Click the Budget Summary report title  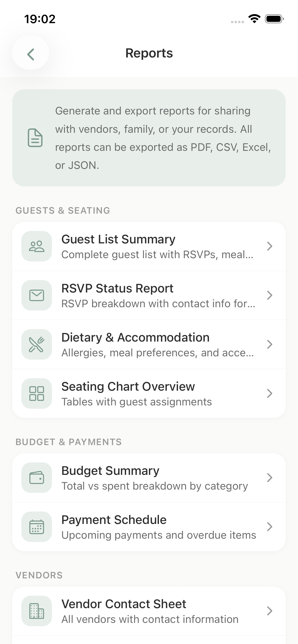[x=110, y=471]
